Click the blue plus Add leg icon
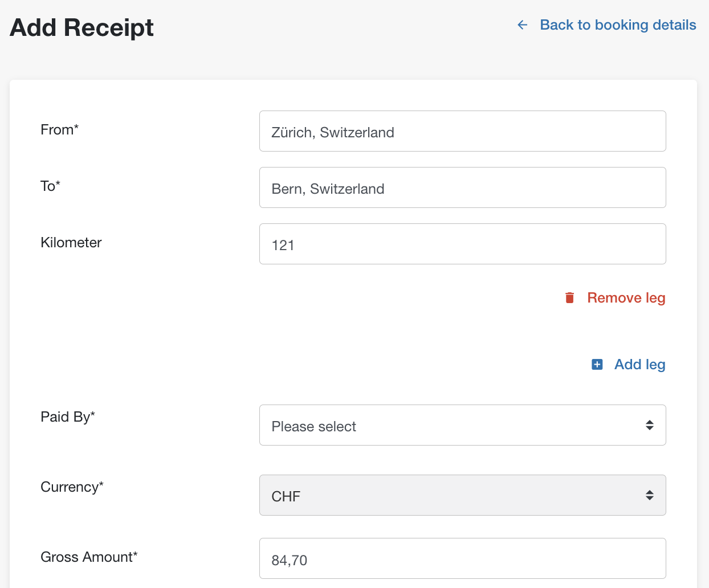 click(x=597, y=365)
